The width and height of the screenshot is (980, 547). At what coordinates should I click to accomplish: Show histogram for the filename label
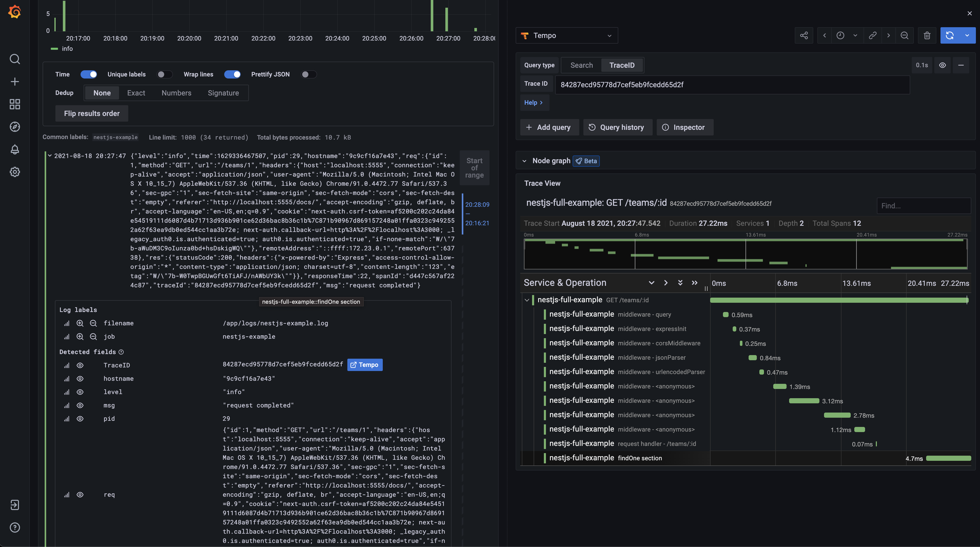pos(67,323)
